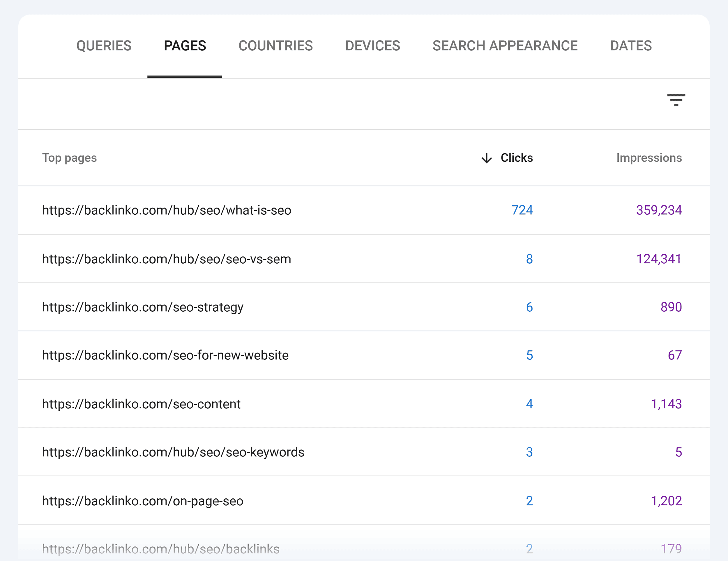Click the 179 impressions value
This screenshot has width=728, height=561.
click(671, 549)
